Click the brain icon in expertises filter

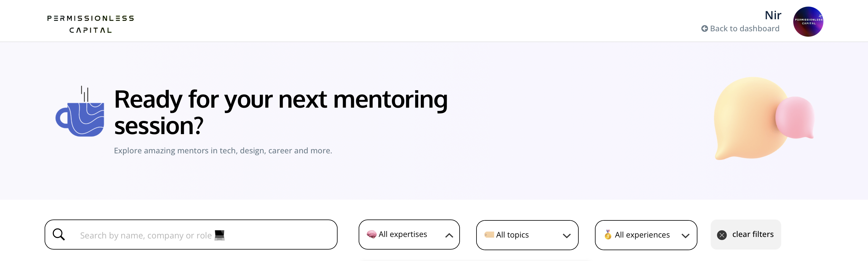(371, 234)
